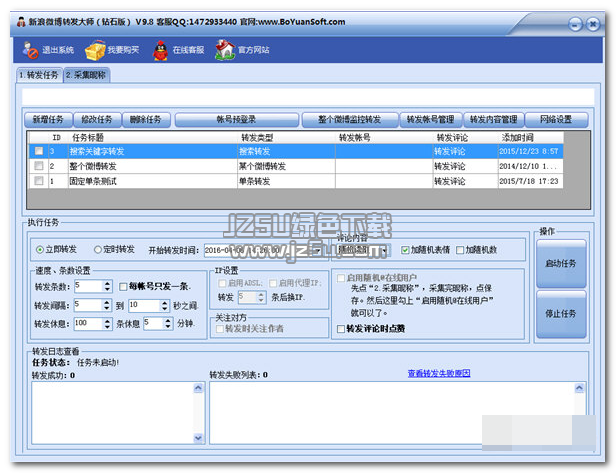Click the 退出系统 exit icon
The image size is (616, 473).
(30, 50)
